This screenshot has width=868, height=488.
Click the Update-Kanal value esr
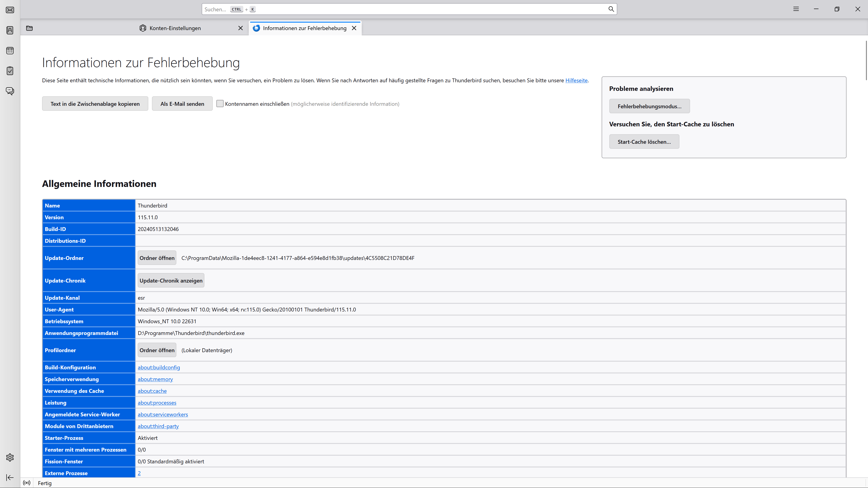tap(141, 298)
